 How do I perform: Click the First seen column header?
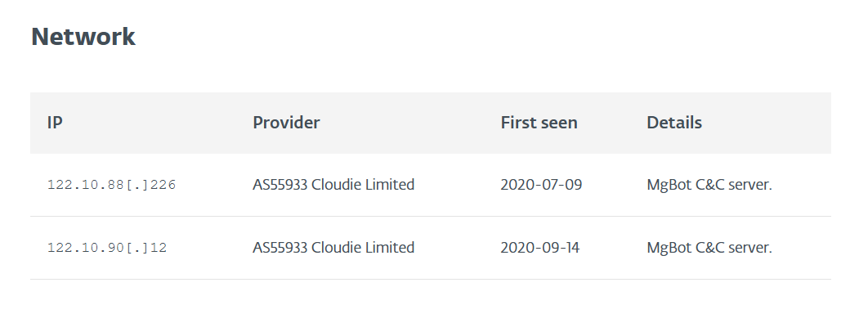click(539, 123)
